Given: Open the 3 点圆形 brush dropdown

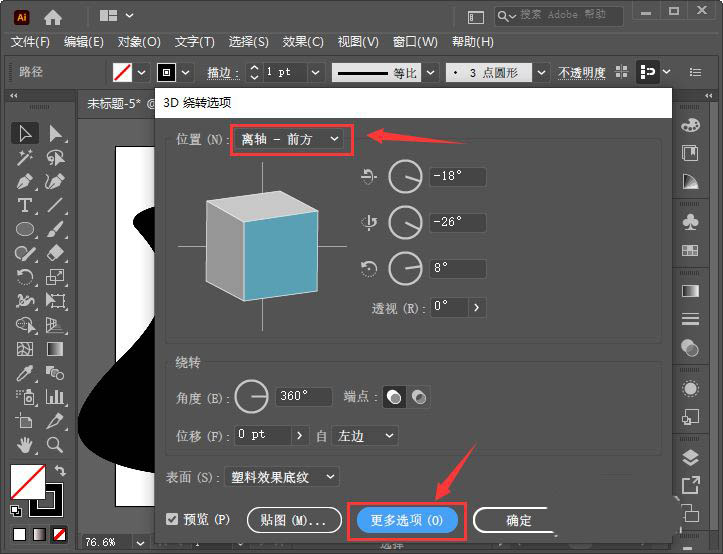Looking at the screenshot, I should (542, 72).
